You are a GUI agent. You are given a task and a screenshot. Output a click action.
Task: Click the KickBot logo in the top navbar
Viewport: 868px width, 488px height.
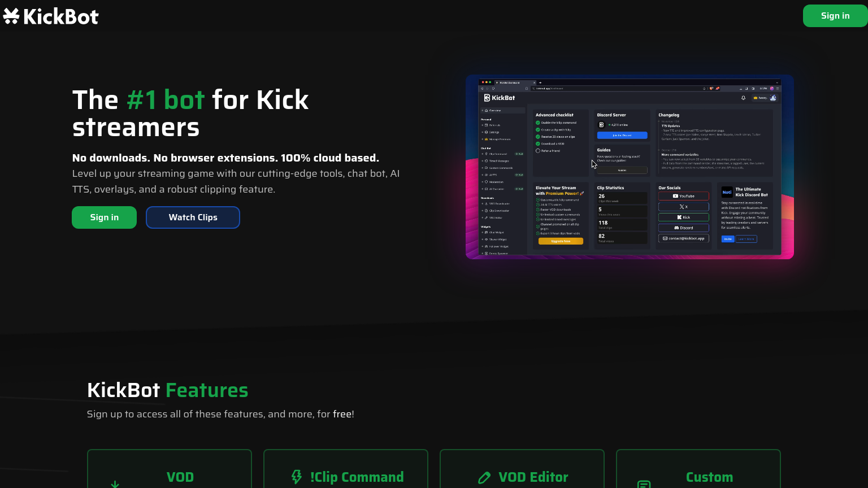click(51, 16)
